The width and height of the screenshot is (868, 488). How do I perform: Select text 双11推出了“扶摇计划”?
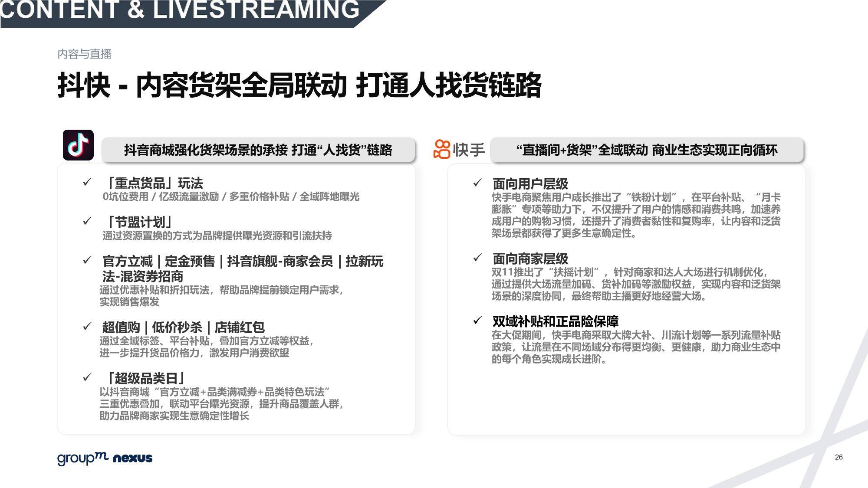(x=630, y=272)
